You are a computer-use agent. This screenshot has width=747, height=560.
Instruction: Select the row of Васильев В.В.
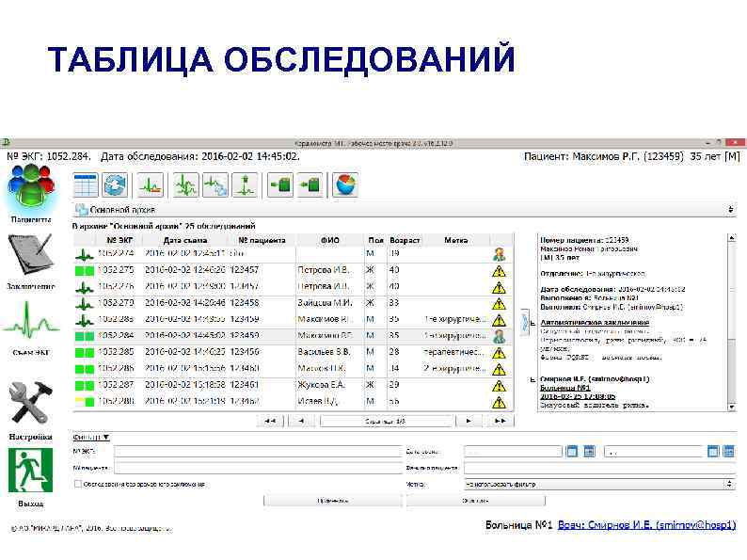click(x=294, y=353)
